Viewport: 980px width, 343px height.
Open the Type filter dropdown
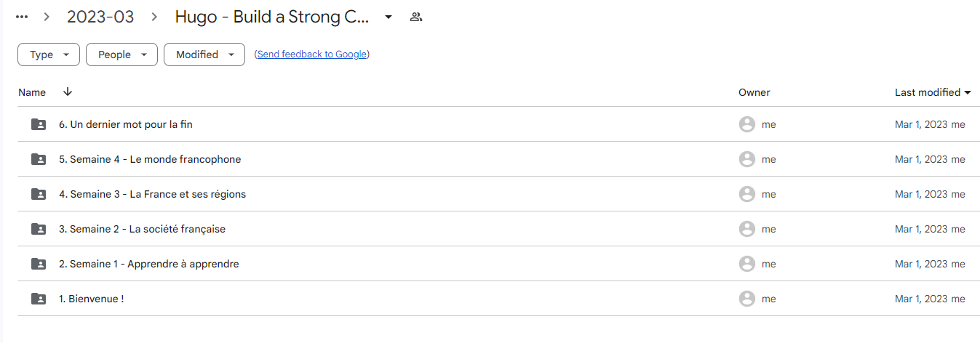click(49, 55)
